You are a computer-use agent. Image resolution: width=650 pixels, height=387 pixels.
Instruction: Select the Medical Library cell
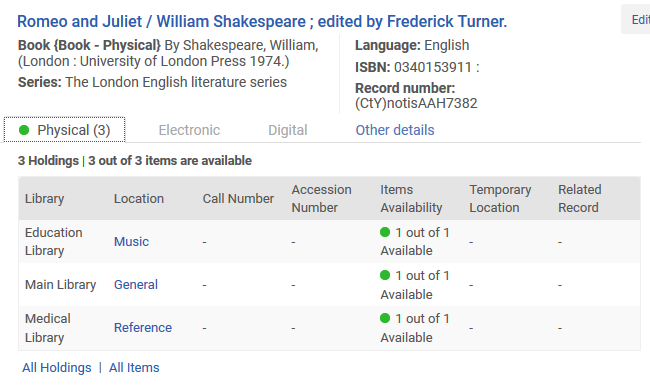[48, 328]
